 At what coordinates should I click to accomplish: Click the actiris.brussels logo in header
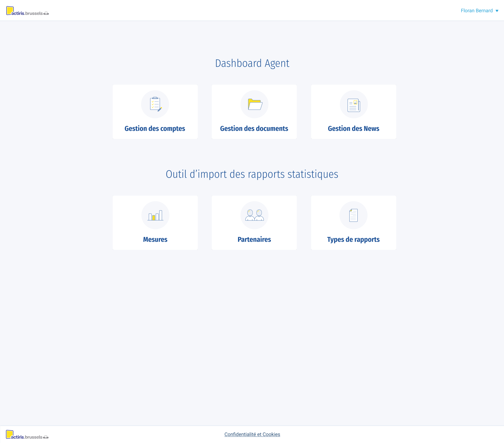tap(28, 11)
